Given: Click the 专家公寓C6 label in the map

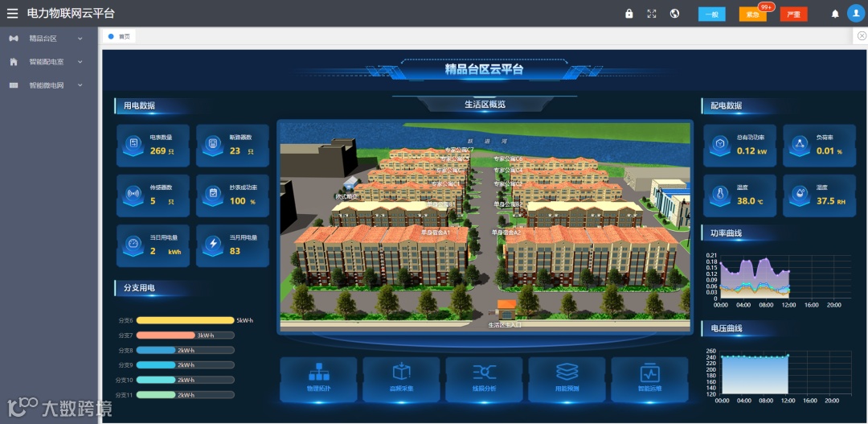Looking at the screenshot, I should 508,159.
